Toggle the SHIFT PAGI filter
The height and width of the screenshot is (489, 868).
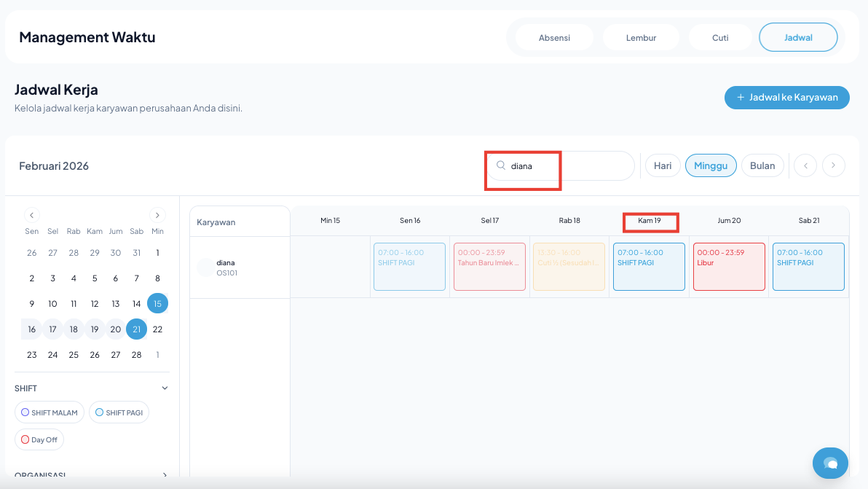coord(119,412)
